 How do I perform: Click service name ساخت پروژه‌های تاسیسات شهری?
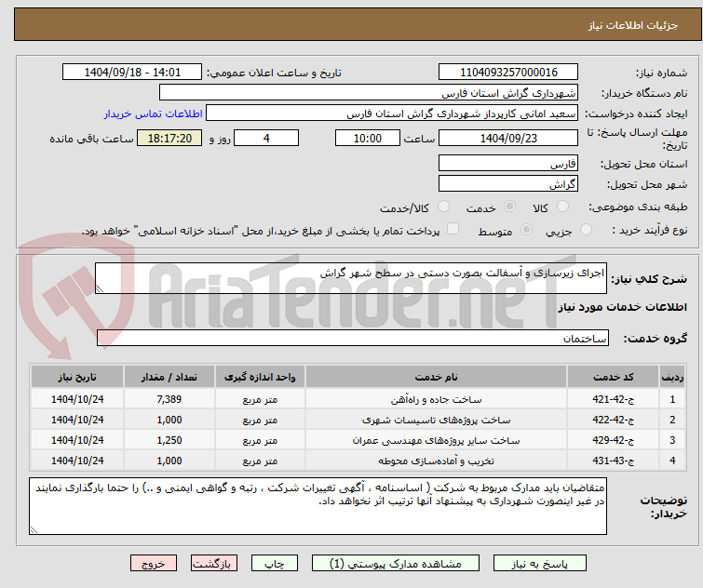pyautogui.click(x=436, y=420)
